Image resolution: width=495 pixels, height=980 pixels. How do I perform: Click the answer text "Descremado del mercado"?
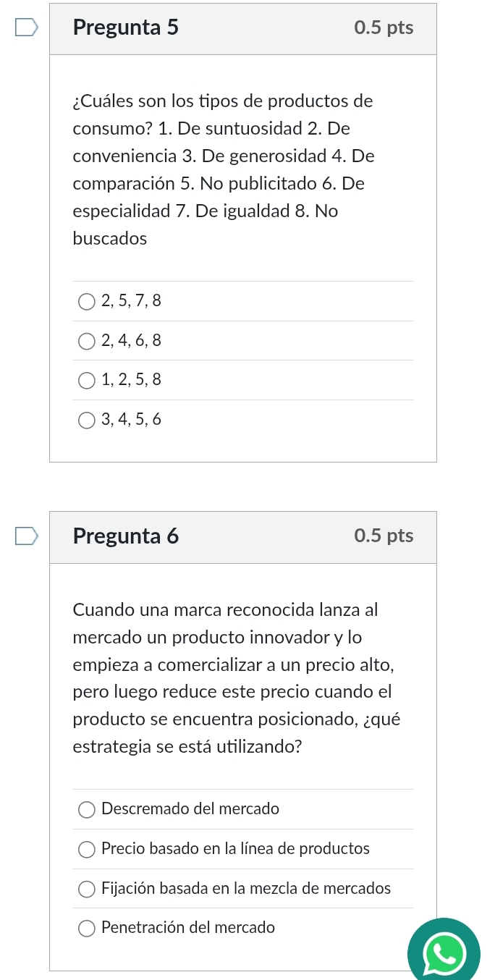tap(190, 808)
